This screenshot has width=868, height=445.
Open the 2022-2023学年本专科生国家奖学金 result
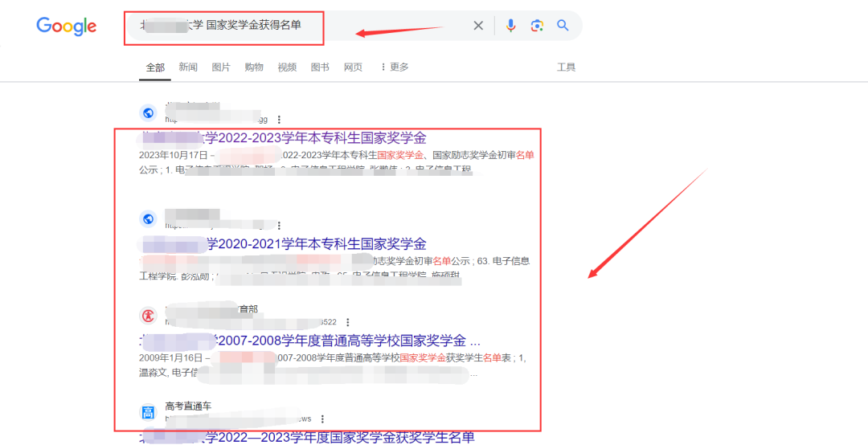283,138
